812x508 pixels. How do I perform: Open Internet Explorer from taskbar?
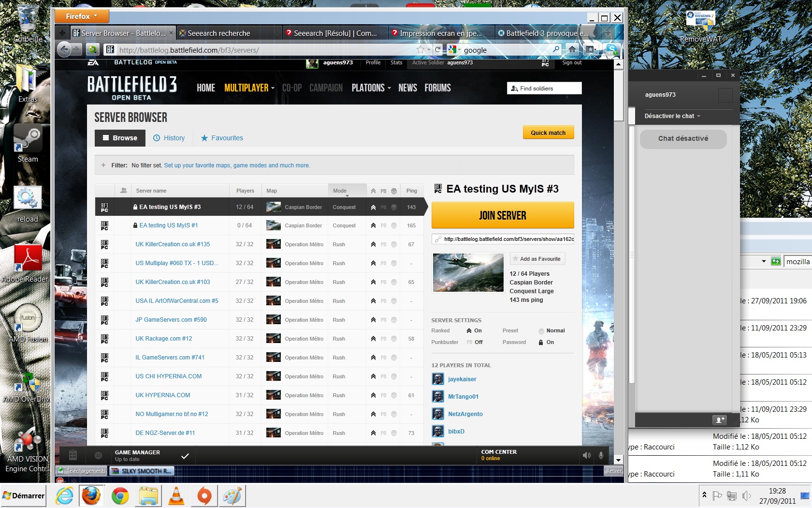(x=64, y=496)
